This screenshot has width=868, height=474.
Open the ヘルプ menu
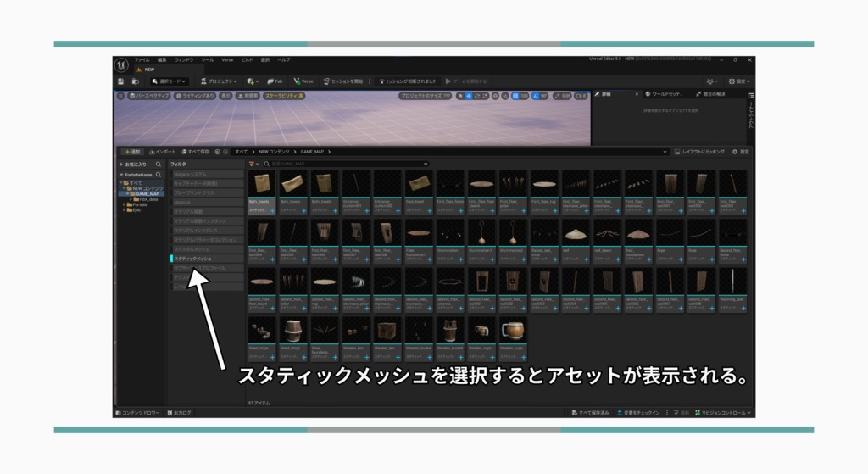point(283,60)
